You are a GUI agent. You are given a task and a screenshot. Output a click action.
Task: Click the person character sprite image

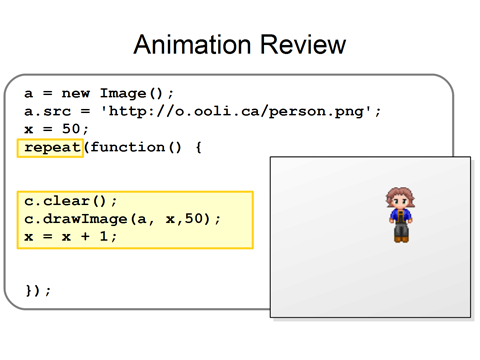[x=400, y=215]
